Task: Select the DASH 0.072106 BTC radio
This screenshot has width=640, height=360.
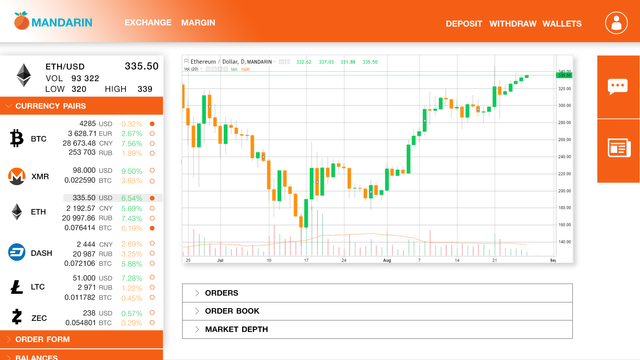Action: 152,263
